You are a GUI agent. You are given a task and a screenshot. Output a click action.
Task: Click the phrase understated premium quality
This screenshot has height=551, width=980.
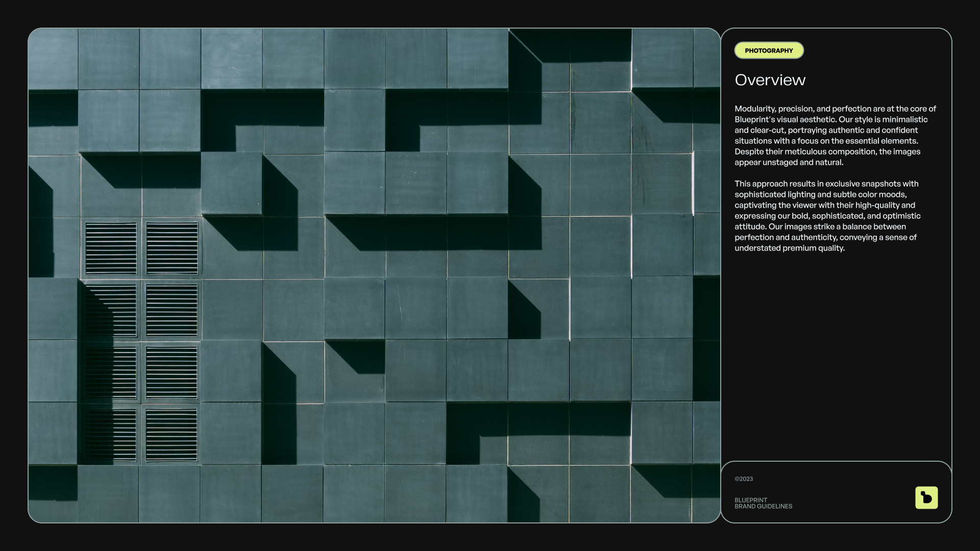(x=790, y=248)
